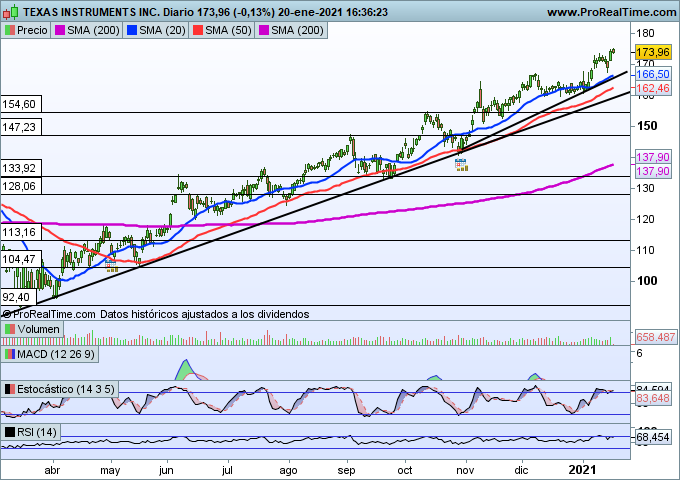The image size is (680, 480).
Task: Click the abr month axis label
Action: (x=52, y=470)
